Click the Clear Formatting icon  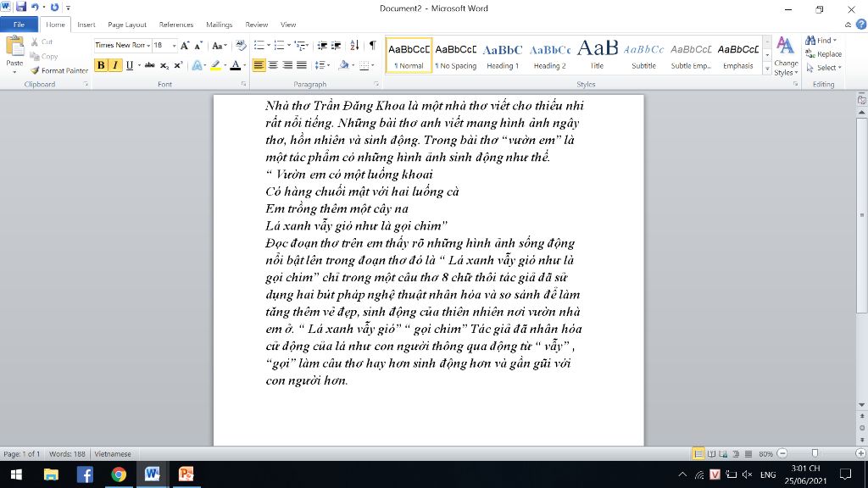(x=237, y=45)
